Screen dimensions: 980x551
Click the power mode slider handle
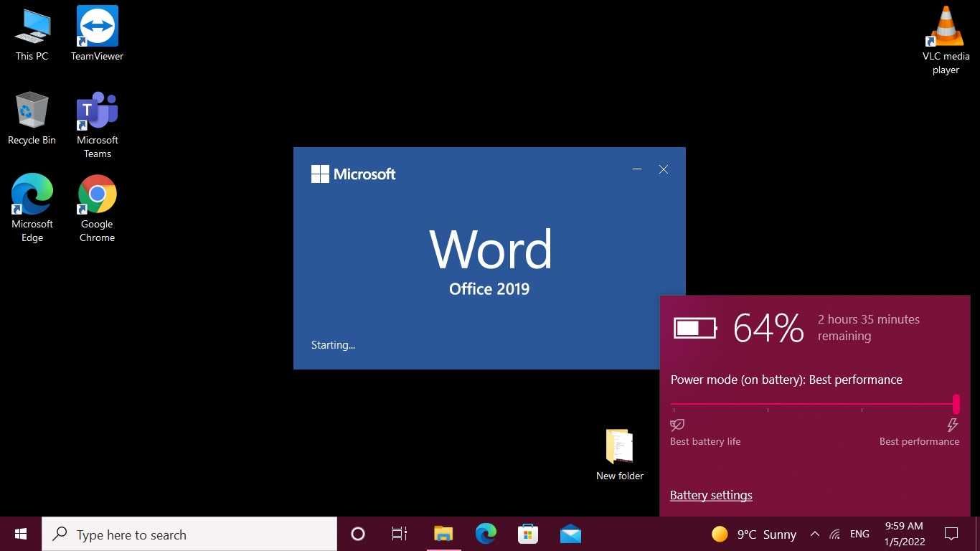click(x=956, y=403)
